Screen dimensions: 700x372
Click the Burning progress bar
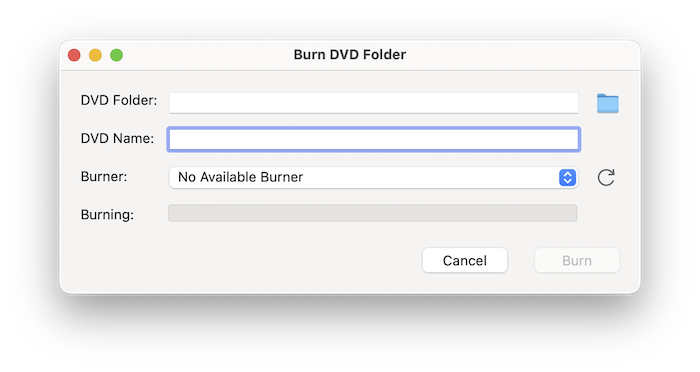(x=372, y=213)
